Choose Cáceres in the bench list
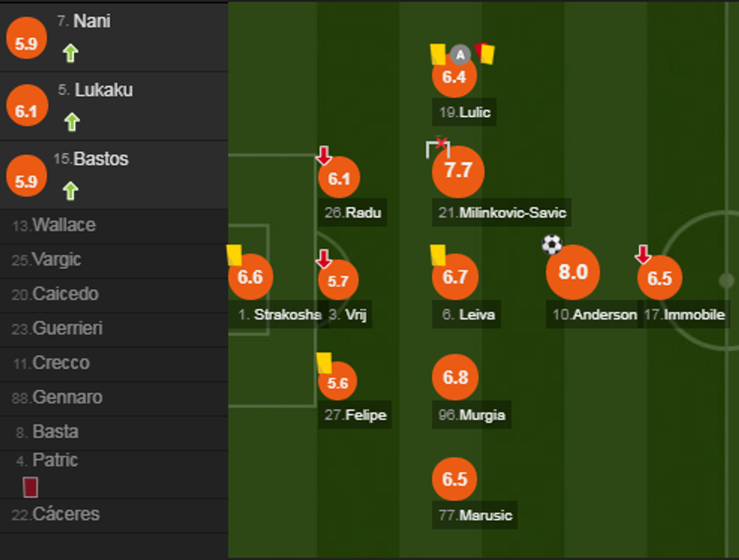This screenshot has height=560, width=739. [x=66, y=514]
